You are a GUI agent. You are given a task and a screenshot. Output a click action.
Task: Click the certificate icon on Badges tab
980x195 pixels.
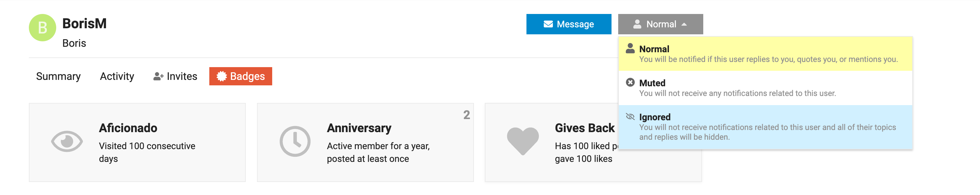[x=221, y=77]
